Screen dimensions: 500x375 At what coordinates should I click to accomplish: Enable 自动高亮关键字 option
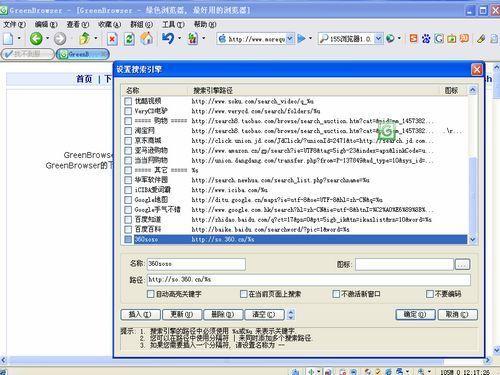[x=151, y=294]
